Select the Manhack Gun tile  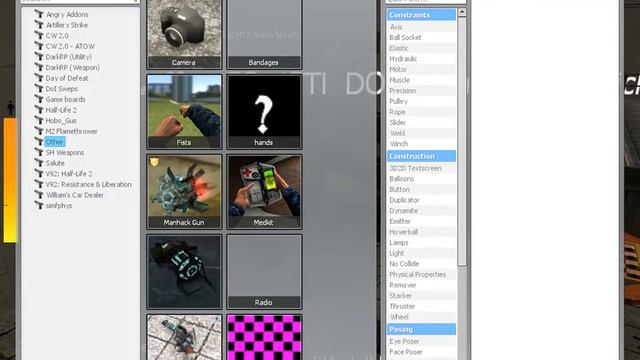[184, 191]
